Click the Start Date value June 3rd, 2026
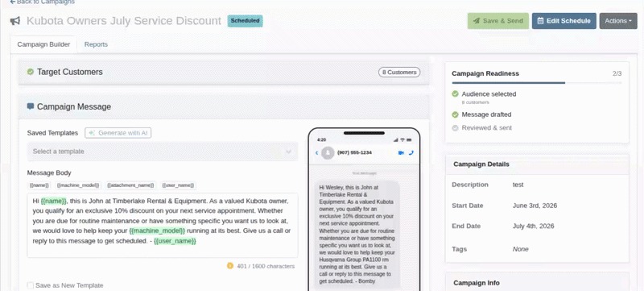 (x=535, y=206)
